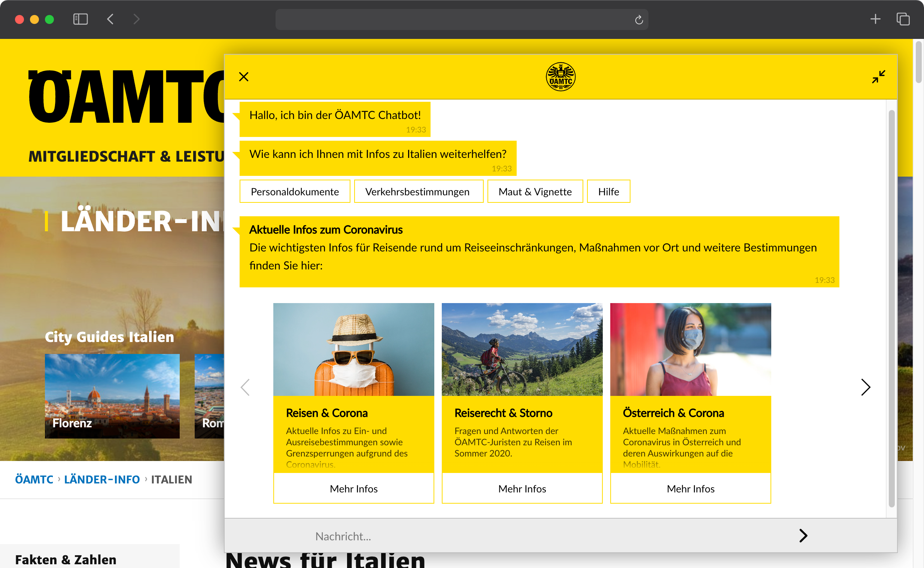The image size is (924, 568).
Task: Click the Reisen & Corona card title
Action: coord(326,413)
